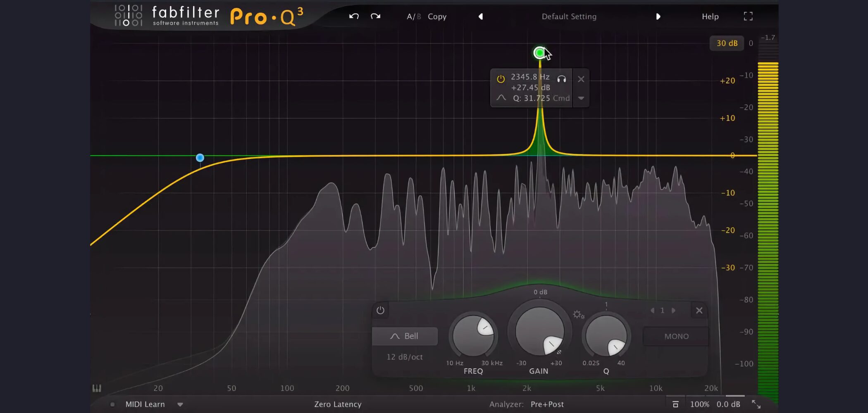Select the green EQ band node
This screenshot has height=413, width=868.
pos(539,53)
